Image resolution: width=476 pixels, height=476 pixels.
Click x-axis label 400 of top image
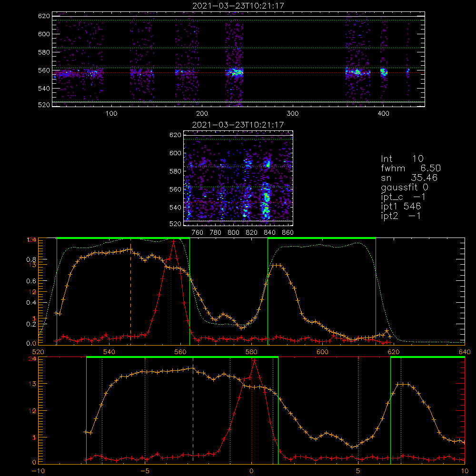[383, 114]
